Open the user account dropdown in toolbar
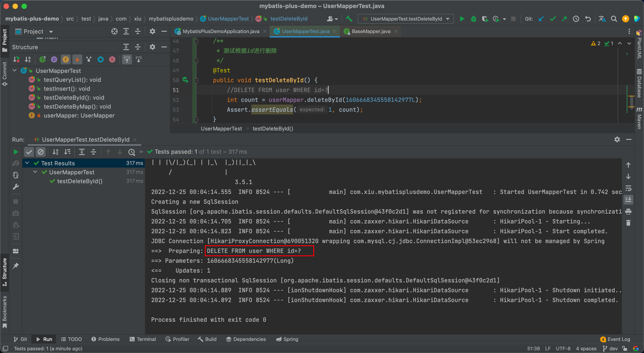 tap(332, 19)
